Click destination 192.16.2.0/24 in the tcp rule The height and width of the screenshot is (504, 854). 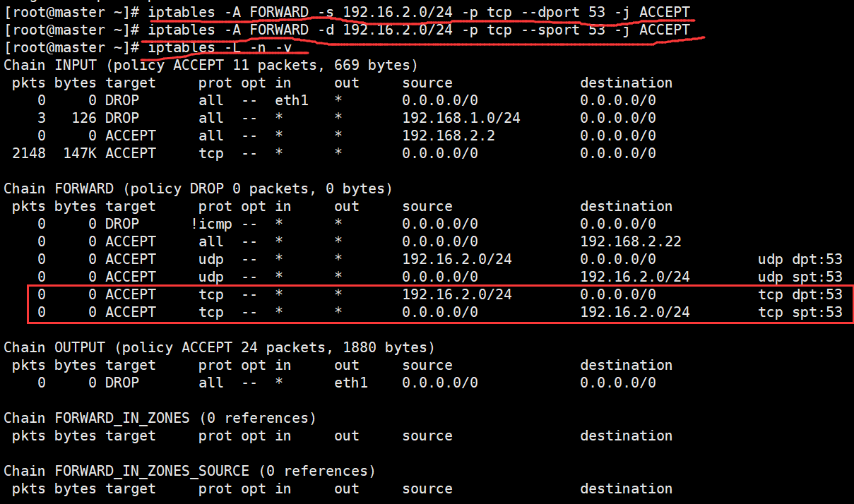click(635, 312)
